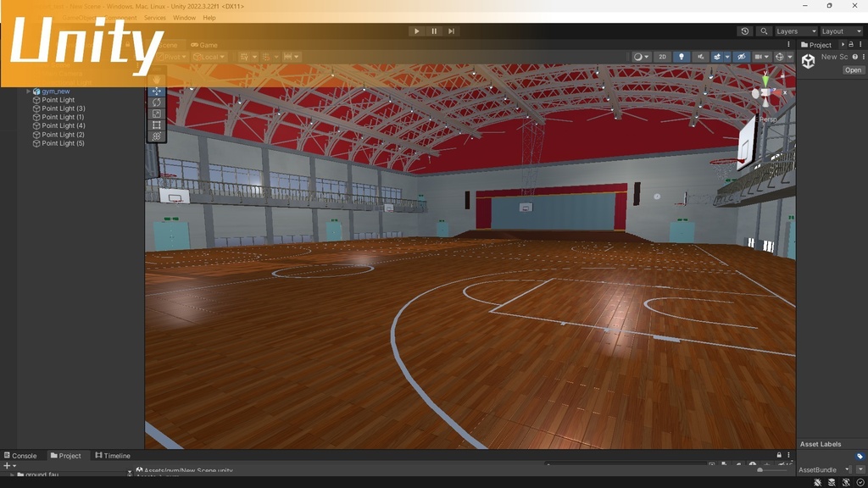Select Point Light (2) in Hierarchy
The width and height of the screenshot is (868, 488).
(x=63, y=135)
